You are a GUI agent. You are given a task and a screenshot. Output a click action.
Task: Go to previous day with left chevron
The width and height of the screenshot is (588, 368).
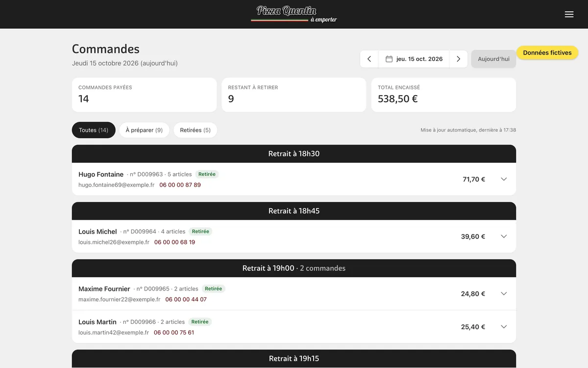click(369, 59)
